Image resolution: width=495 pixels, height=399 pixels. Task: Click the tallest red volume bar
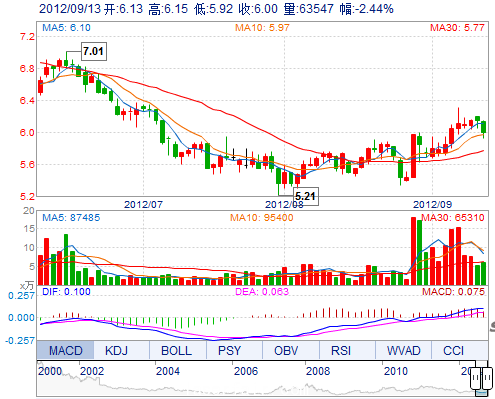click(x=413, y=251)
